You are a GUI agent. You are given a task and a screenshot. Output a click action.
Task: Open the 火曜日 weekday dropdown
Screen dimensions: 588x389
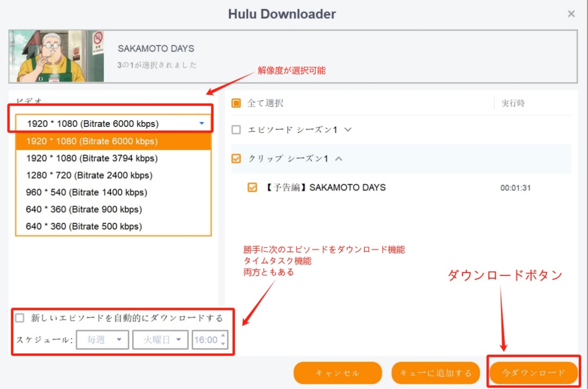tap(160, 340)
